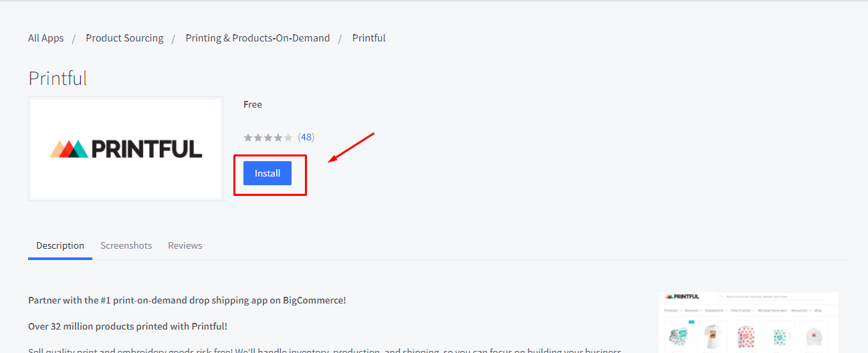Click the fifth grey rating star
This screenshot has height=353, width=868.
(288, 138)
